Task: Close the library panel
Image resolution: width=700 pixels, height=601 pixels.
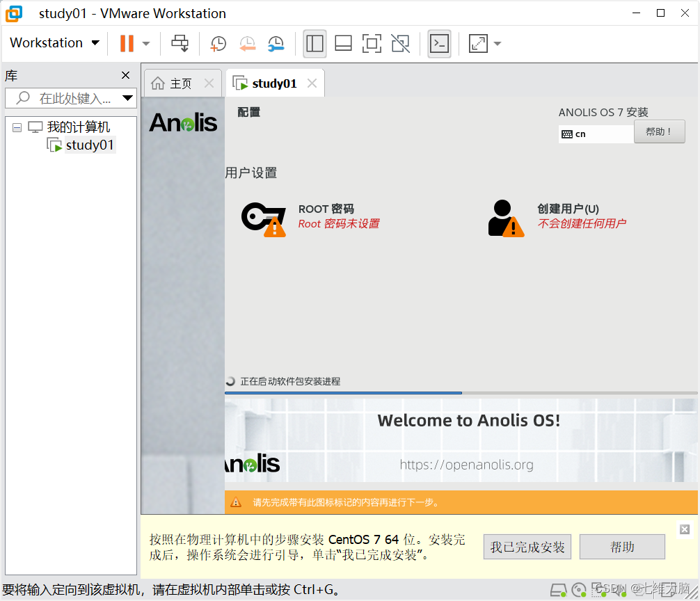Action: pos(125,75)
